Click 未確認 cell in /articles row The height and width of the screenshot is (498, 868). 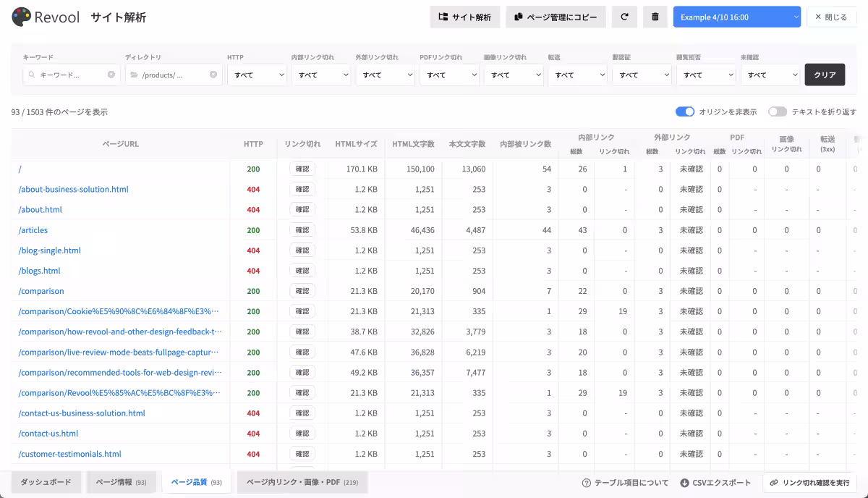691,230
